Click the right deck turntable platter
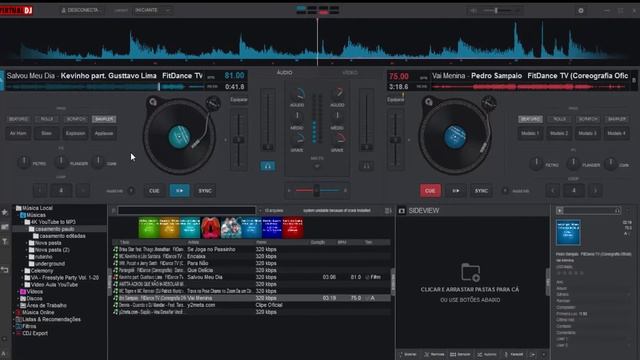Image resolution: width=640 pixels, height=360 pixels. pyautogui.click(x=455, y=137)
